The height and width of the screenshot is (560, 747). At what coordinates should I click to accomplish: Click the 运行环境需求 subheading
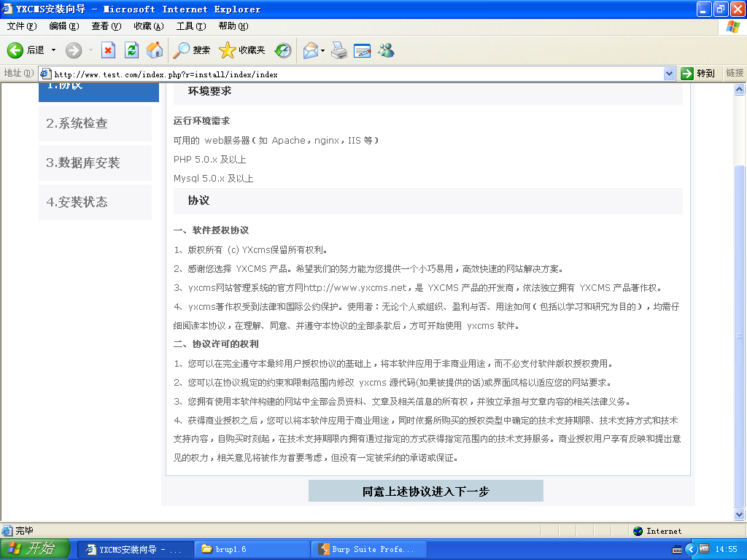[x=201, y=121]
